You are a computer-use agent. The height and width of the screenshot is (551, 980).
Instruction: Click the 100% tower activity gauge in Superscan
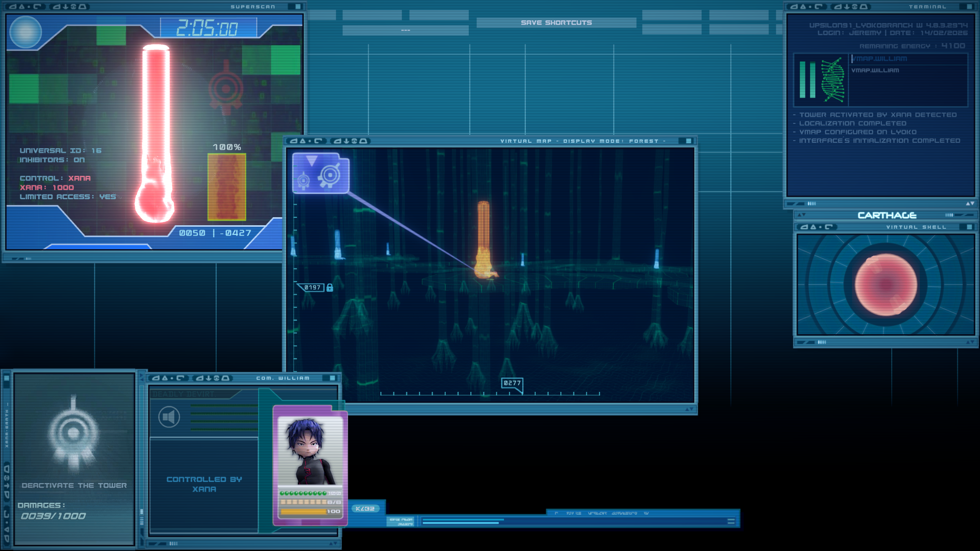[x=226, y=186]
